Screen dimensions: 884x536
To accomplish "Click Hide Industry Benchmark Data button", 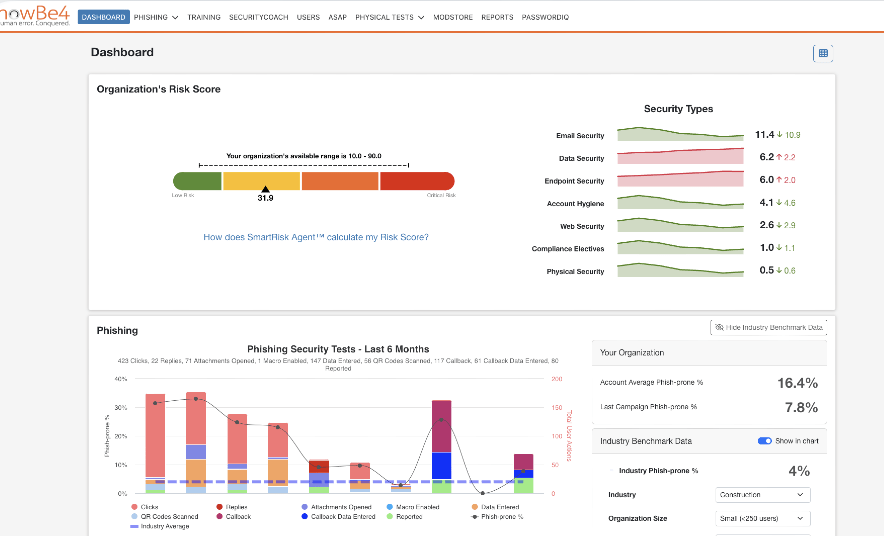I will point(768,327).
